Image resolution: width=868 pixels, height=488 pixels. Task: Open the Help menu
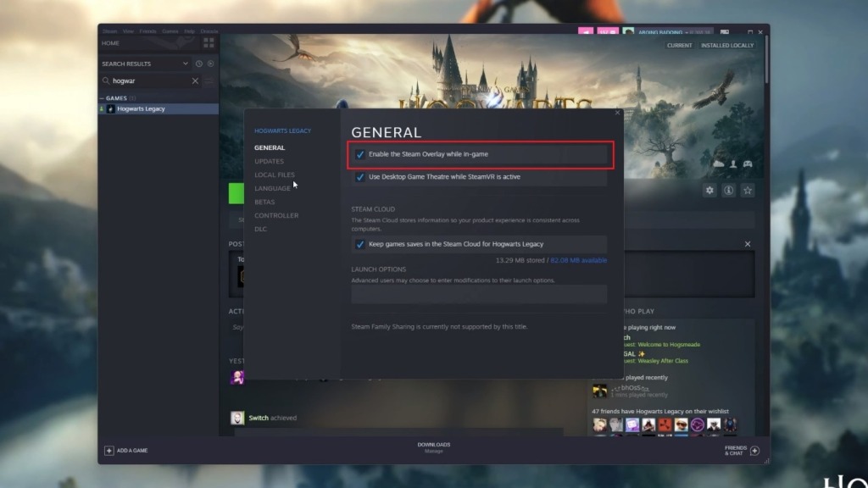click(x=189, y=31)
